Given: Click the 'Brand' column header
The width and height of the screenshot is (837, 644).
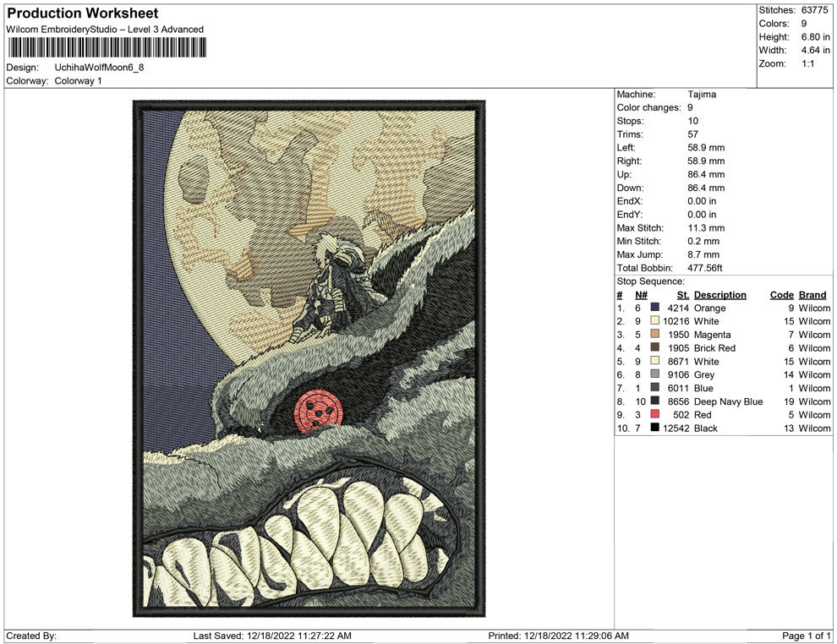Looking at the screenshot, I should pos(812,295).
